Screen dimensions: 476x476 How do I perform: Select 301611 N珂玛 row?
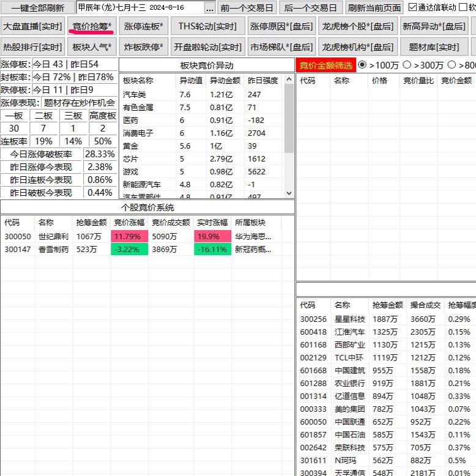point(386,461)
